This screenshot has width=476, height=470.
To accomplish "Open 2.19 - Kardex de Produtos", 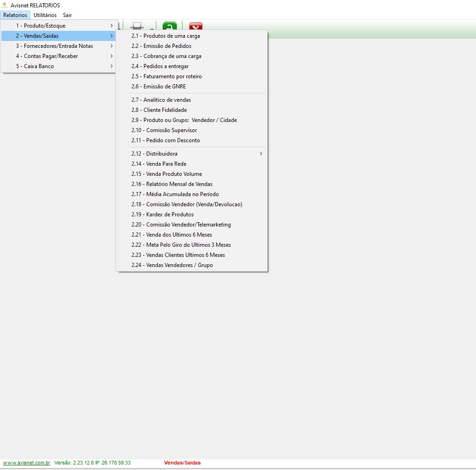I will pos(162,215).
